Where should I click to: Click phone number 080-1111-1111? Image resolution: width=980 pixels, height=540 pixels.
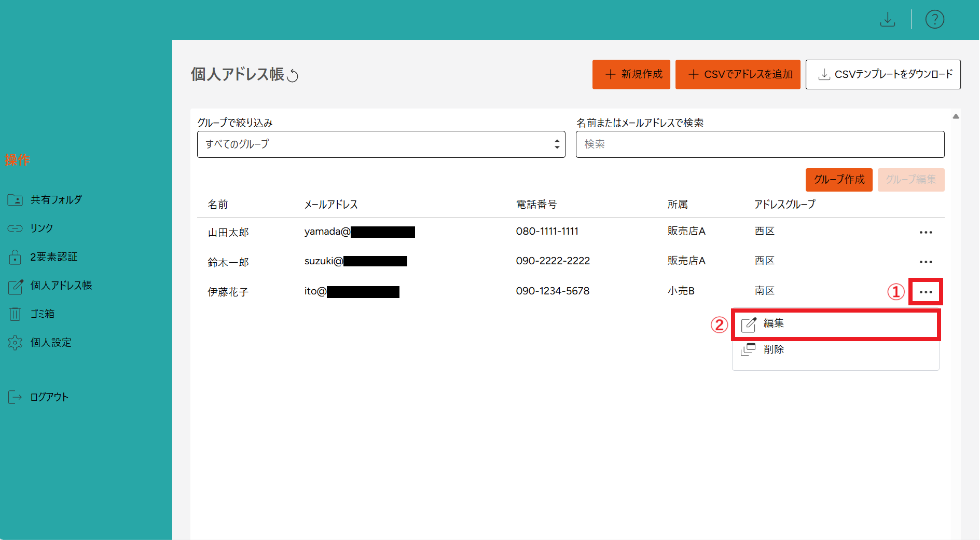pyautogui.click(x=547, y=232)
